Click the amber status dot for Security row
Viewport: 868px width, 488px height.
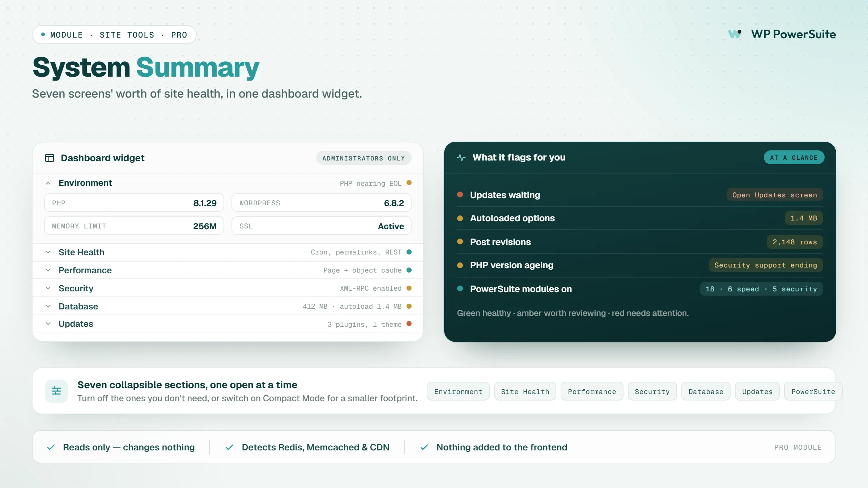(409, 288)
